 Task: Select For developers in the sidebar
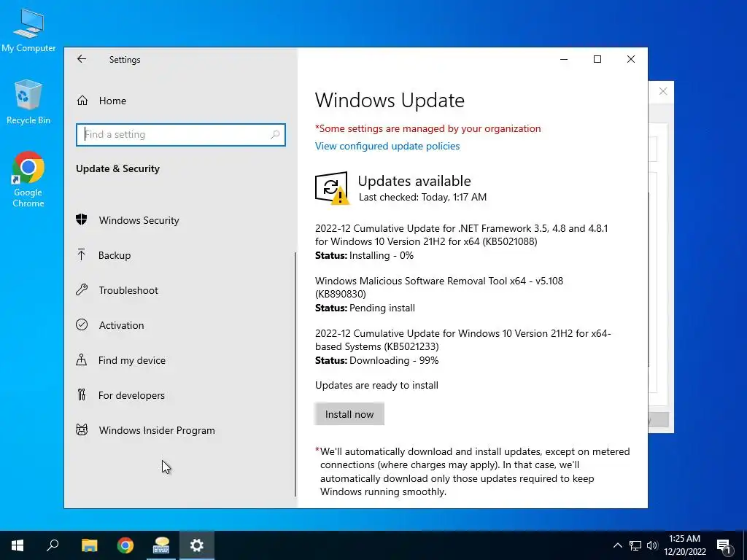point(131,395)
